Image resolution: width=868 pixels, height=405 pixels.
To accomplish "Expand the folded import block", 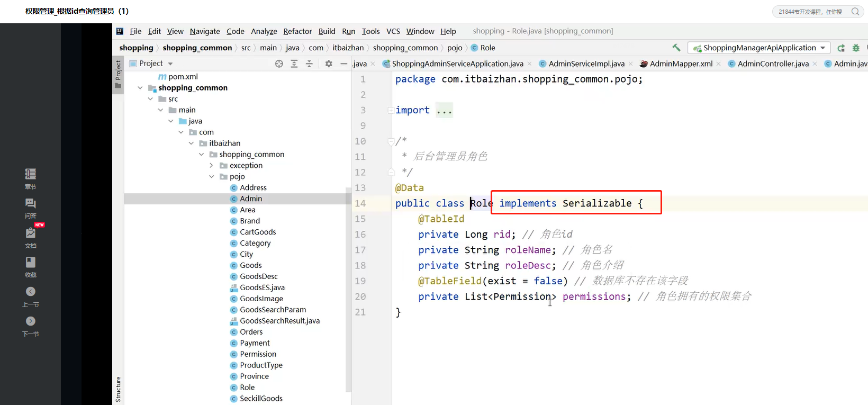I will pyautogui.click(x=391, y=111).
